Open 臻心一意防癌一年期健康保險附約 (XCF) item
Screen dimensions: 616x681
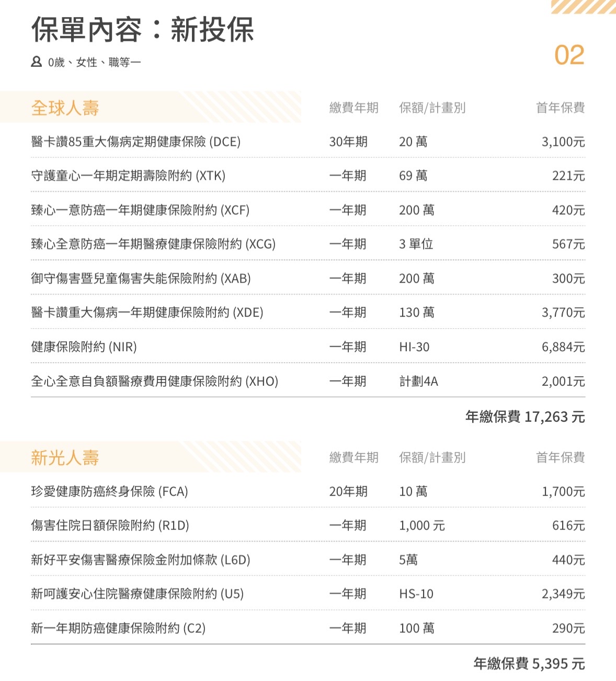(140, 210)
